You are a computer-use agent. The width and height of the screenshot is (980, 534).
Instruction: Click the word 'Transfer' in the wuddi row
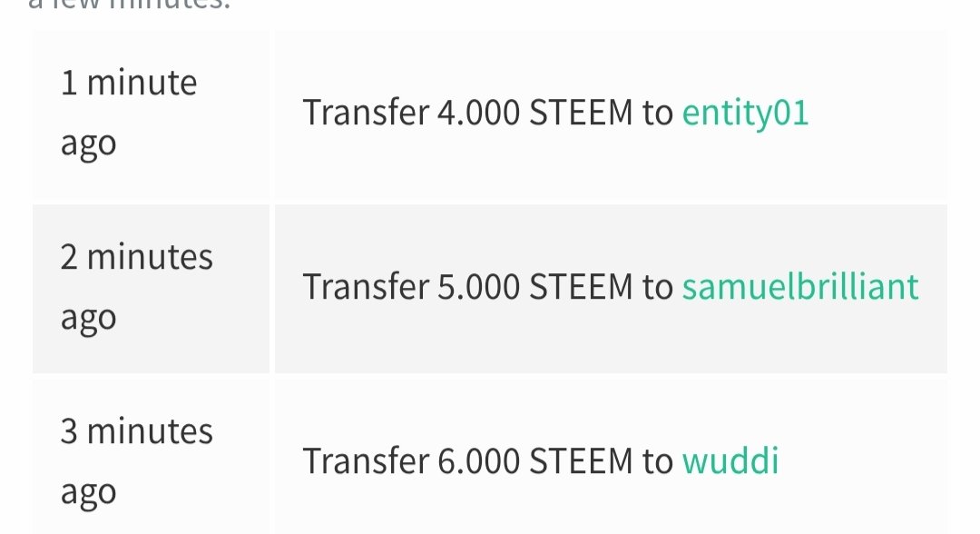point(367,461)
